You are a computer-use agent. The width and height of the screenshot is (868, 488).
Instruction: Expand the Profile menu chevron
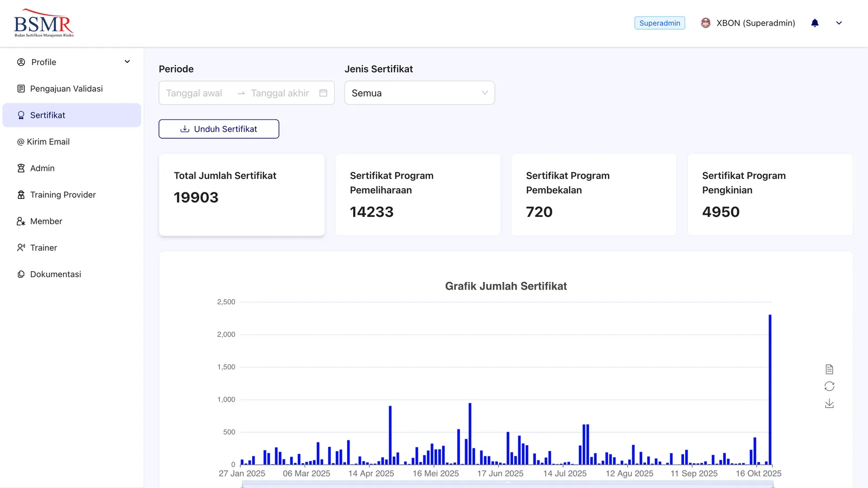127,62
